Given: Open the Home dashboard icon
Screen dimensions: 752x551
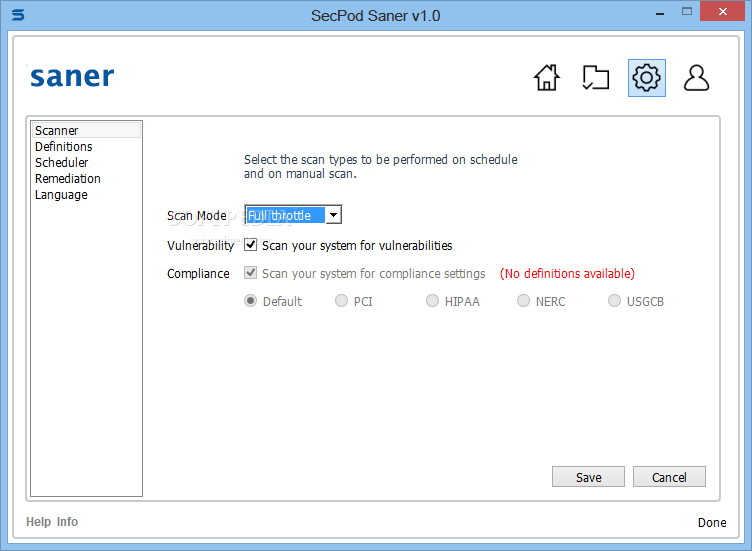Looking at the screenshot, I should tap(547, 78).
